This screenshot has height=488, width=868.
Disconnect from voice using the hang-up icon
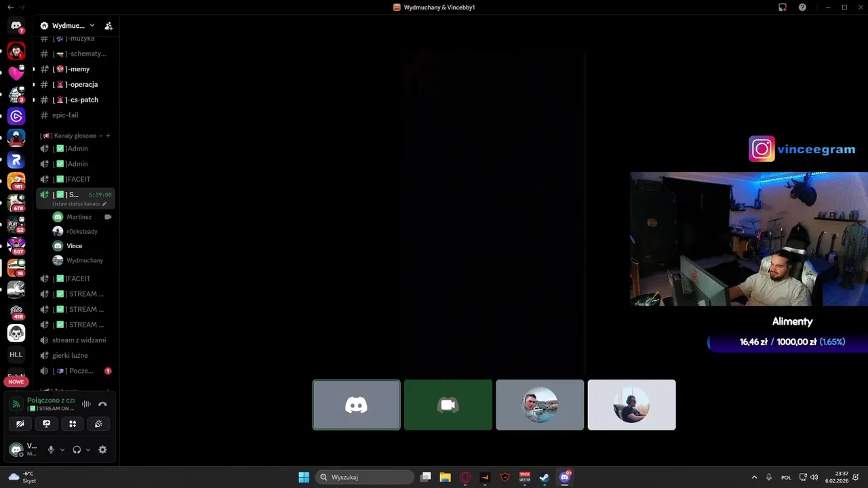coord(102,404)
